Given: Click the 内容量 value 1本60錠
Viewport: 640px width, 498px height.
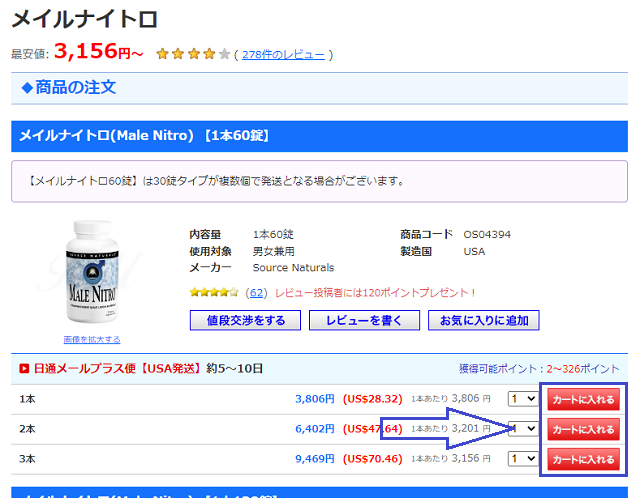Looking at the screenshot, I should [x=273, y=234].
